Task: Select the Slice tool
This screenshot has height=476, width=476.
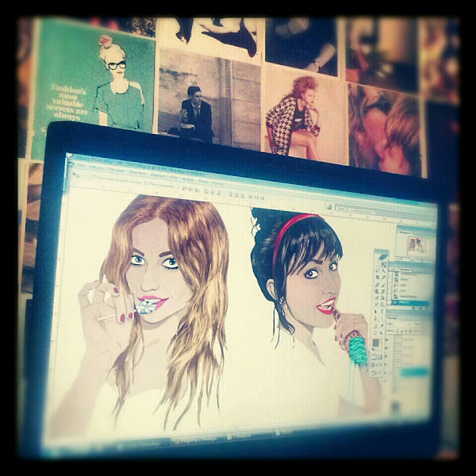Action: tap(383, 277)
